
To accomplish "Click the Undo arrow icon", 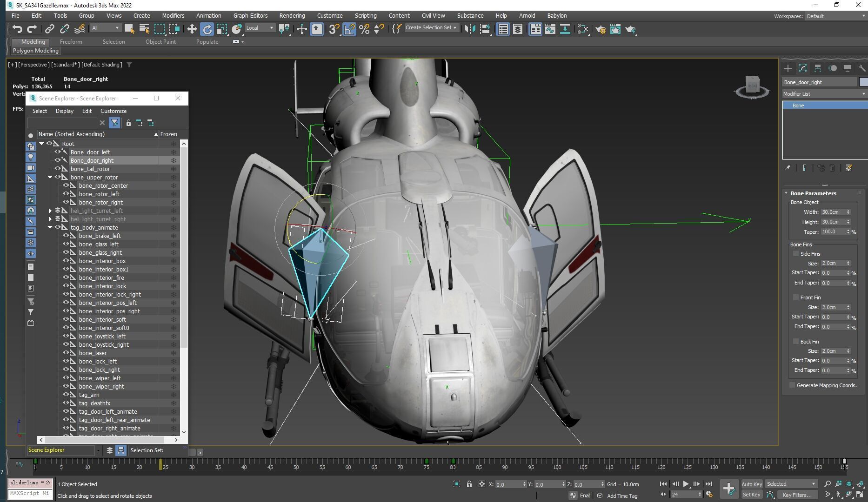I will coord(17,29).
